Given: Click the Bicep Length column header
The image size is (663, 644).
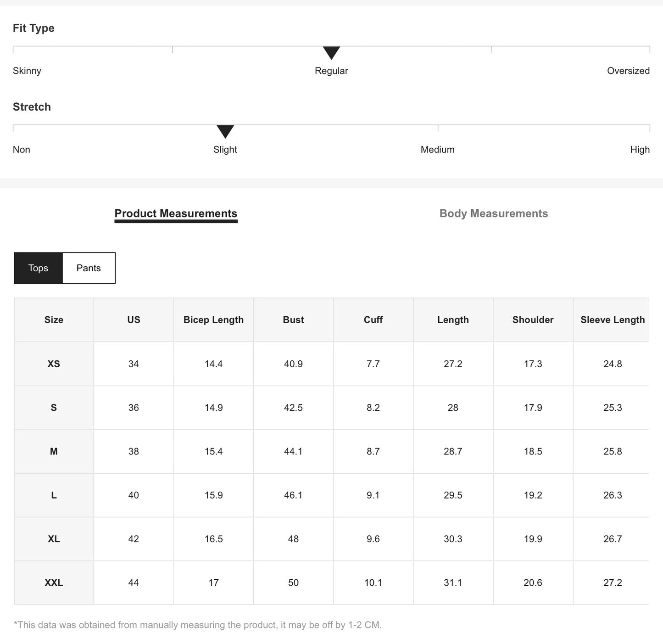Looking at the screenshot, I should tap(213, 320).
